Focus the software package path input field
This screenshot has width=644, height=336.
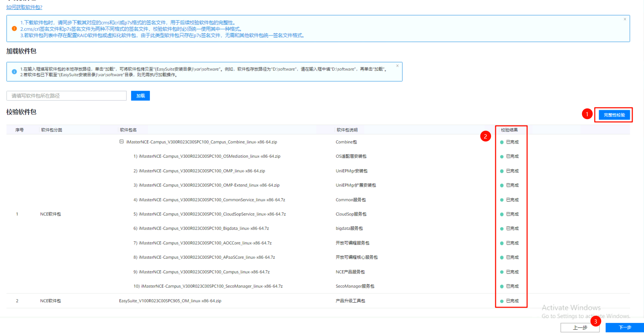67,96
